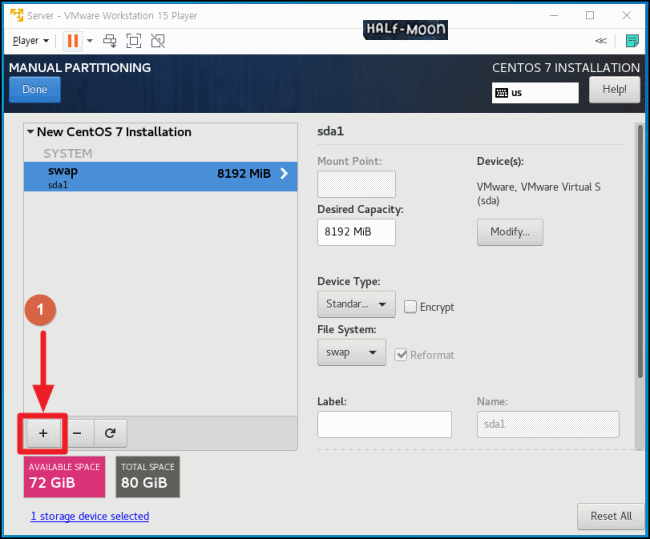Viewport: 650px width, 539px height.
Task: Click the Mount Point input field
Action: click(356, 184)
